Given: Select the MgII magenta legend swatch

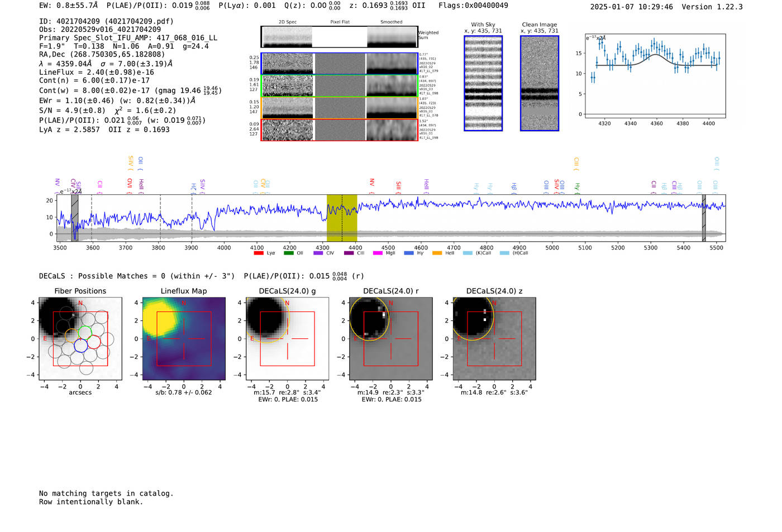Looking at the screenshot, I should click(378, 253).
